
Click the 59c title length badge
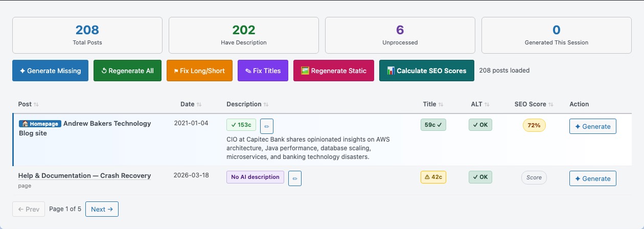click(x=433, y=125)
